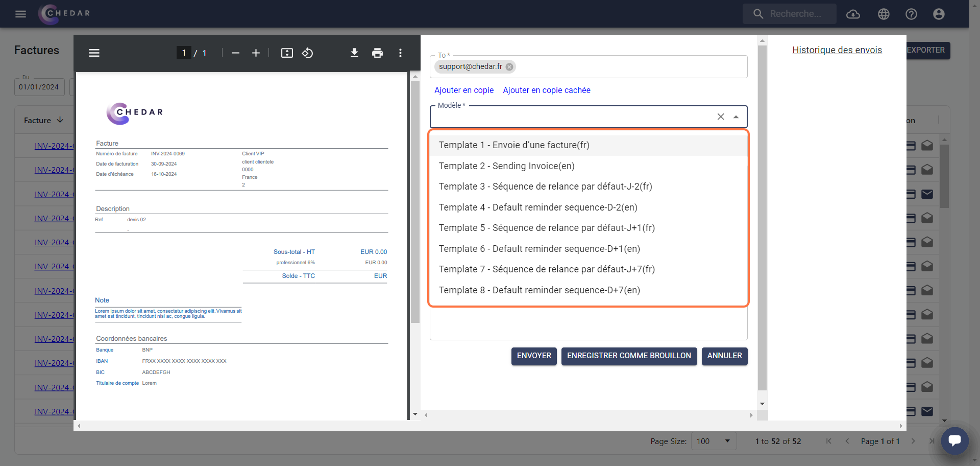Open the main hamburger menu
Screen dimensions: 980x466
(20, 14)
